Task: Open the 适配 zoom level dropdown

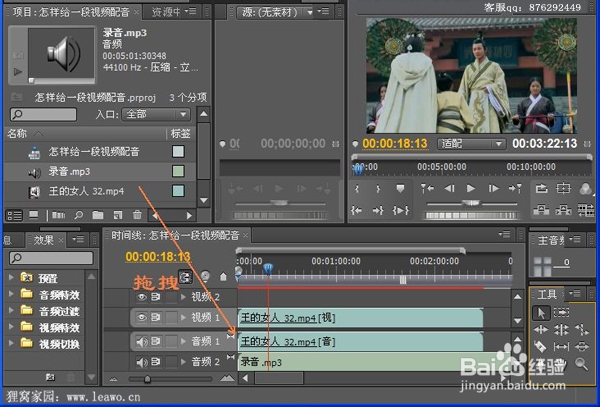Action: click(471, 144)
